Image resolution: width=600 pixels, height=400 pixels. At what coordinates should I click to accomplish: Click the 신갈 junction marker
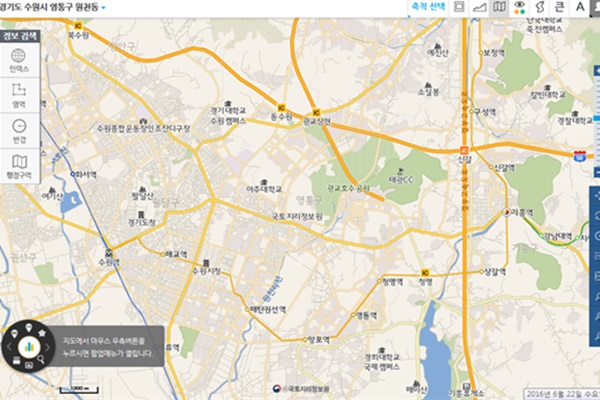click(465, 150)
